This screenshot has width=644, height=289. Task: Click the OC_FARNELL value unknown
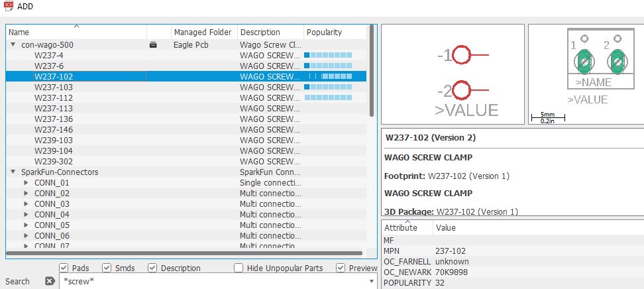tap(452, 261)
